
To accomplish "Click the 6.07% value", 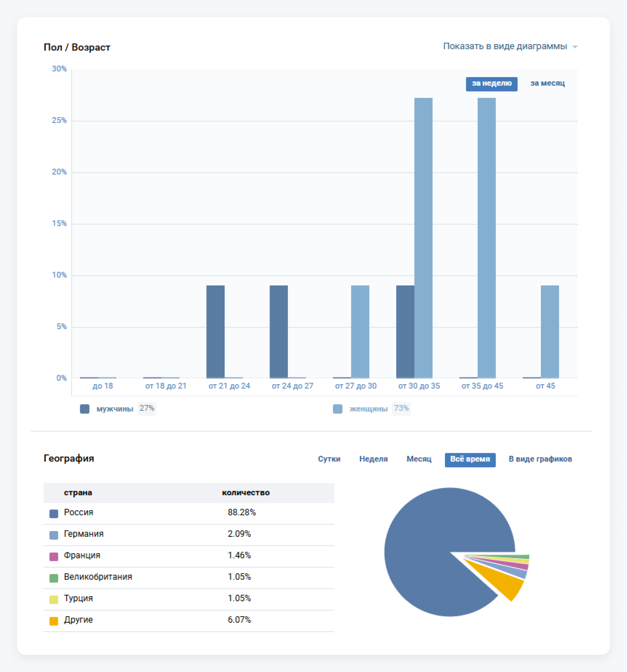I will point(239,620).
